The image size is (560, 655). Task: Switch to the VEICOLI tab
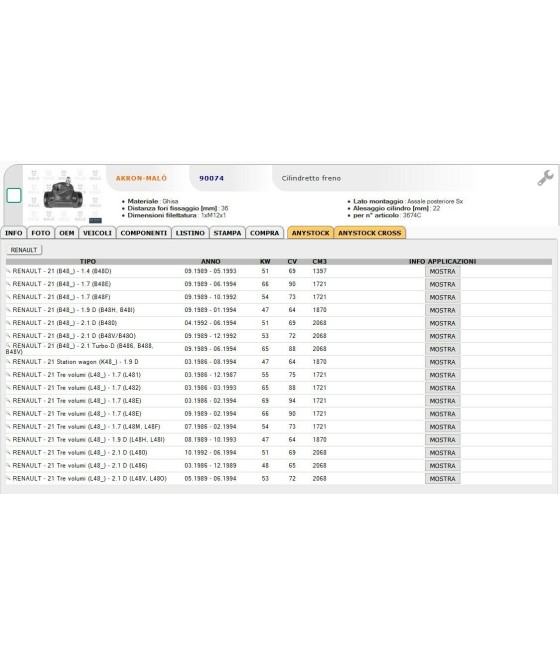(x=97, y=233)
